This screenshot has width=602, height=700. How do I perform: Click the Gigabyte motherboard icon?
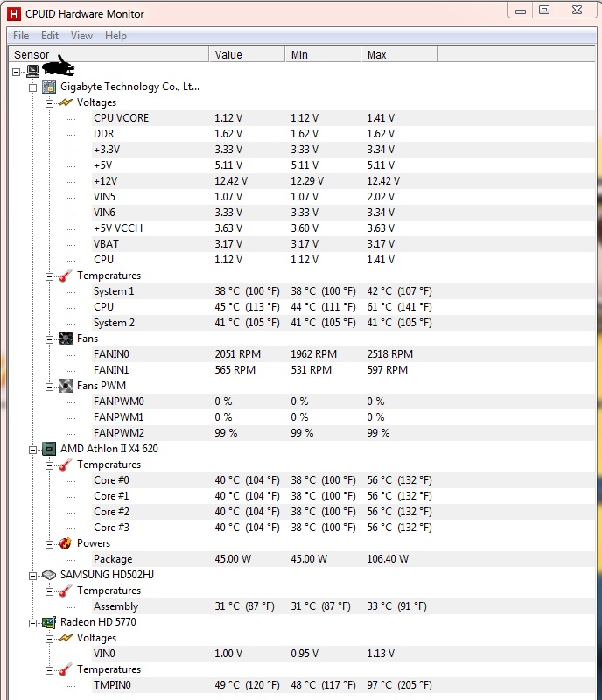click(x=49, y=87)
